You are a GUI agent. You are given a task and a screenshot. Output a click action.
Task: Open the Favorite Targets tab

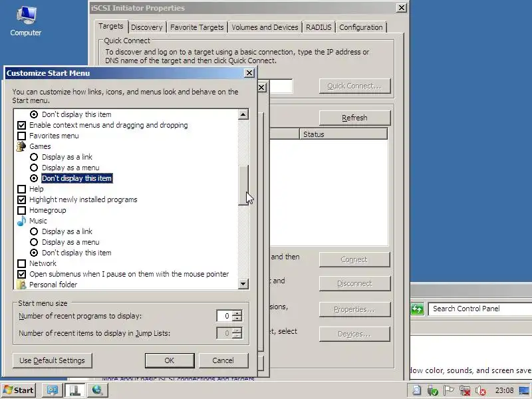pos(197,27)
